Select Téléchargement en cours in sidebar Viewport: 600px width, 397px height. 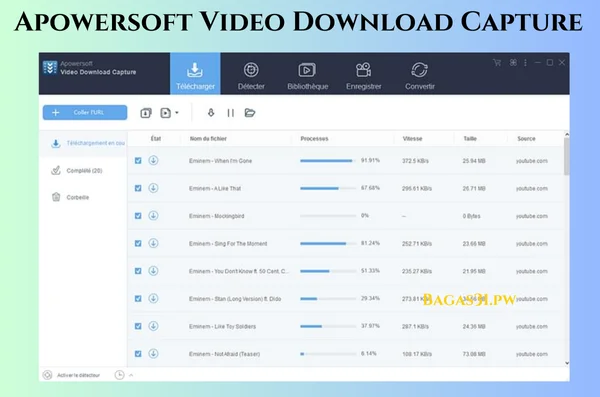tap(83, 143)
